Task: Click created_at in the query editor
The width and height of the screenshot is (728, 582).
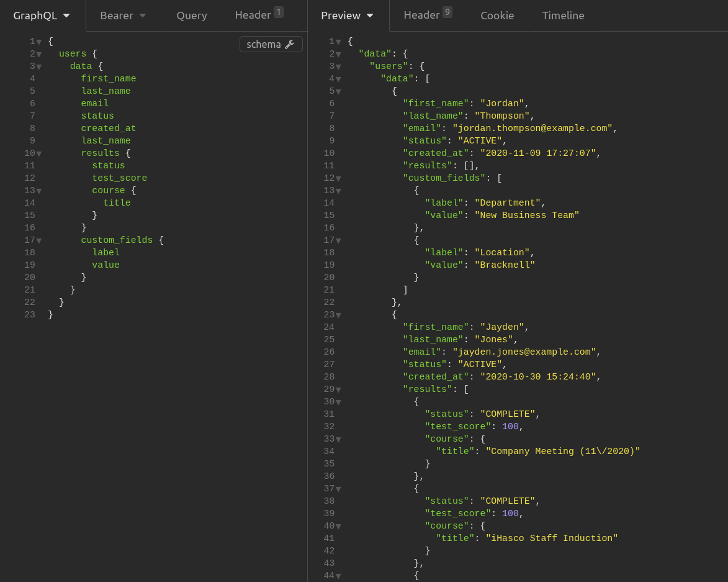Action: 109,128
